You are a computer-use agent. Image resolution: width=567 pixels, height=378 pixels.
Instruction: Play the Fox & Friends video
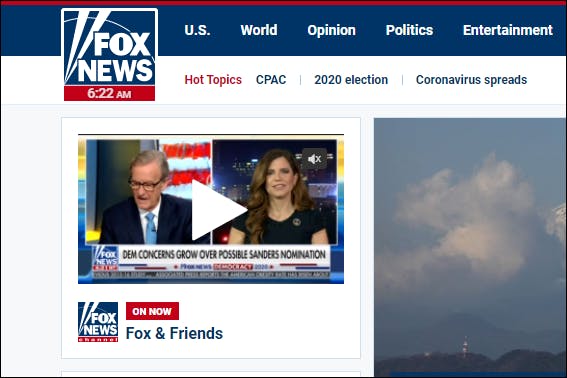coord(219,210)
